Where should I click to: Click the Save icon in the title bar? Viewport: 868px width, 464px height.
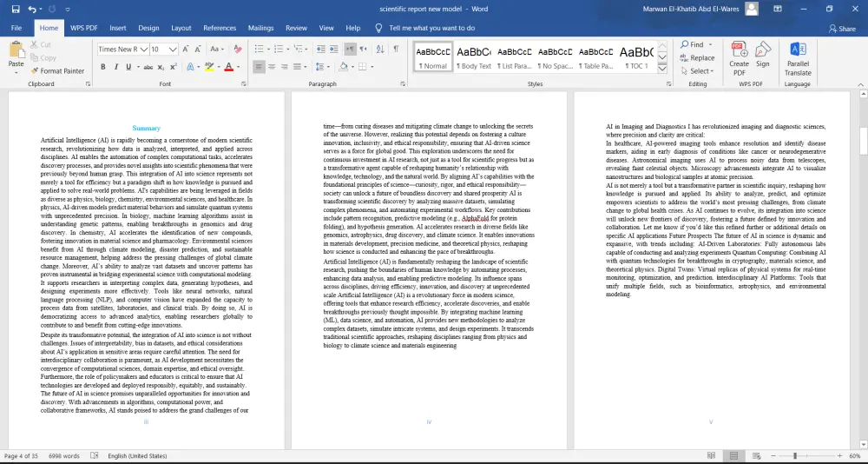tap(16, 9)
